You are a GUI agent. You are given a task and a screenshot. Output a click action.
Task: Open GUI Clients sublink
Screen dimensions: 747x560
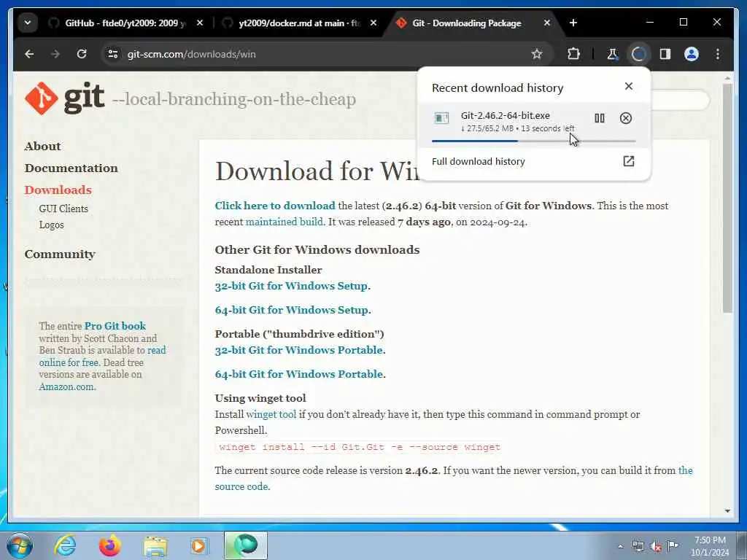pyautogui.click(x=63, y=209)
